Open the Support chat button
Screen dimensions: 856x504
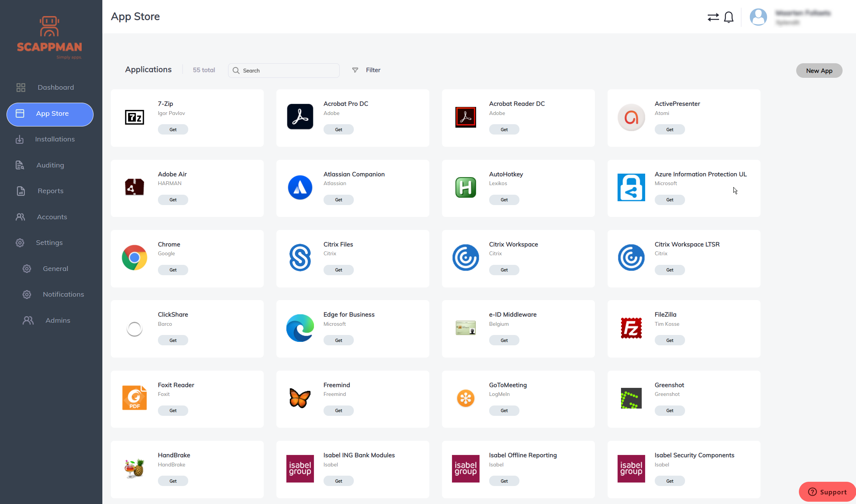tap(827, 492)
